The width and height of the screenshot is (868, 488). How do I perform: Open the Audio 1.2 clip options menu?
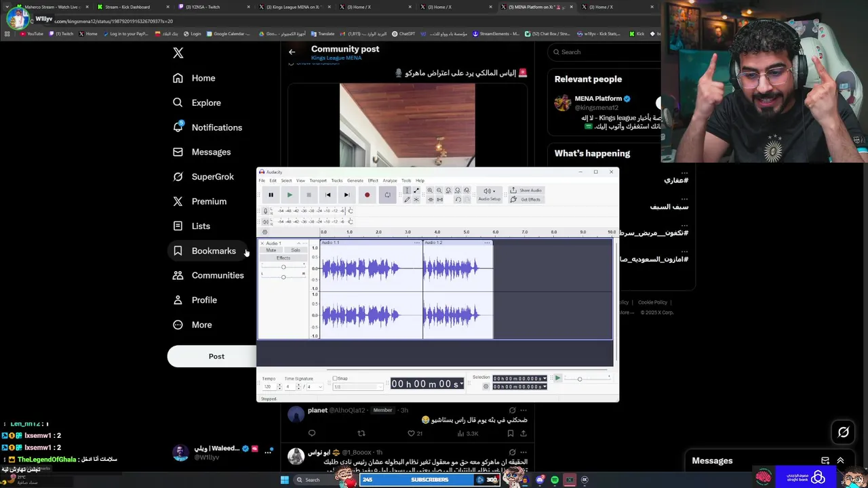(x=487, y=243)
